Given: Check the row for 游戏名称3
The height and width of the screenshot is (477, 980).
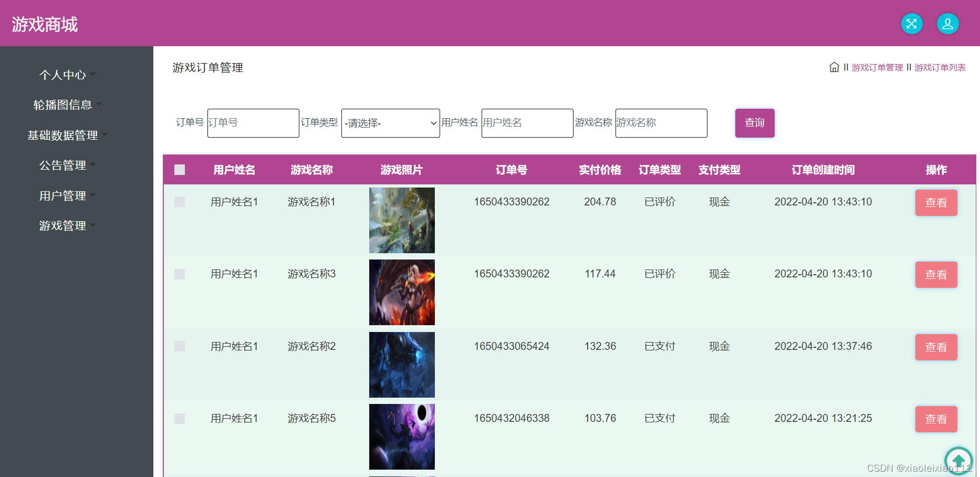Looking at the screenshot, I should pyautogui.click(x=180, y=274).
